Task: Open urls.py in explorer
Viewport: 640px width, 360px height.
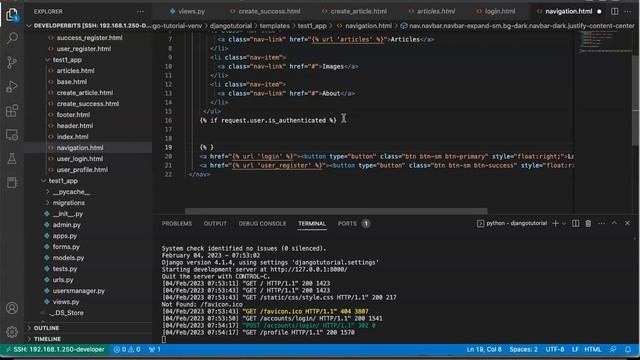Action: pyautogui.click(x=63, y=280)
